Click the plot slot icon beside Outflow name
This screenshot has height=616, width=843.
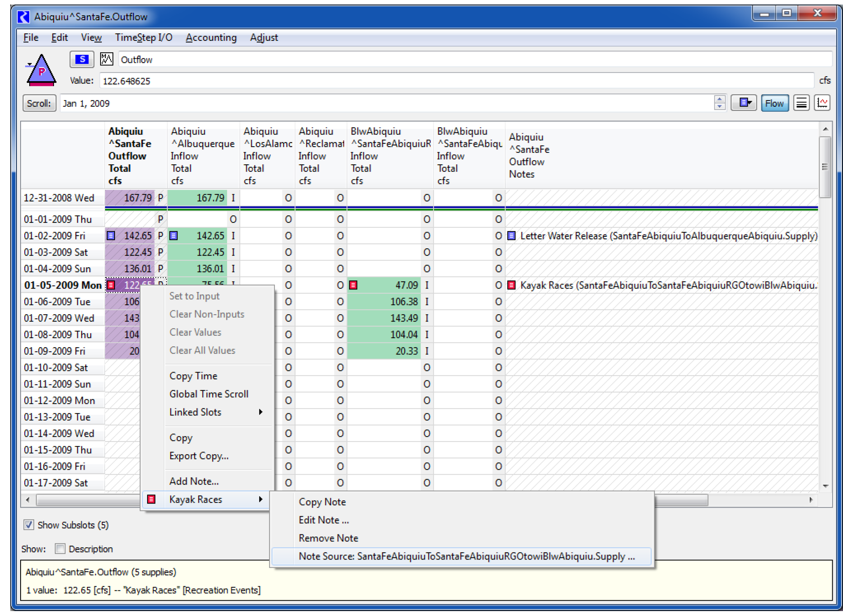tap(106, 59)
